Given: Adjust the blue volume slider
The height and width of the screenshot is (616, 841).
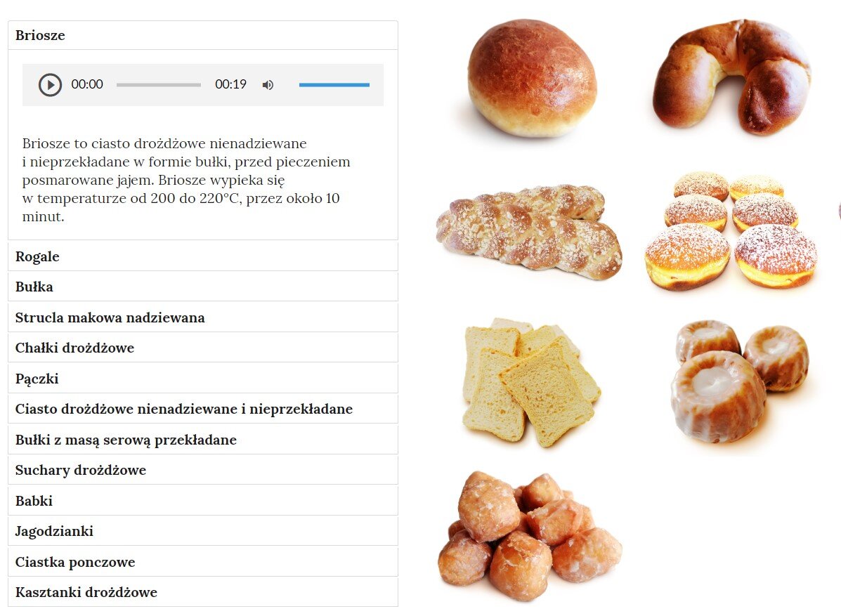Looking at the screenshot, I should [x=334, y=85].
